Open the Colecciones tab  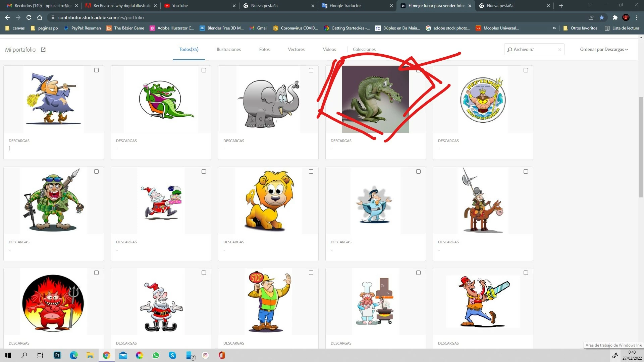[364, 50]
